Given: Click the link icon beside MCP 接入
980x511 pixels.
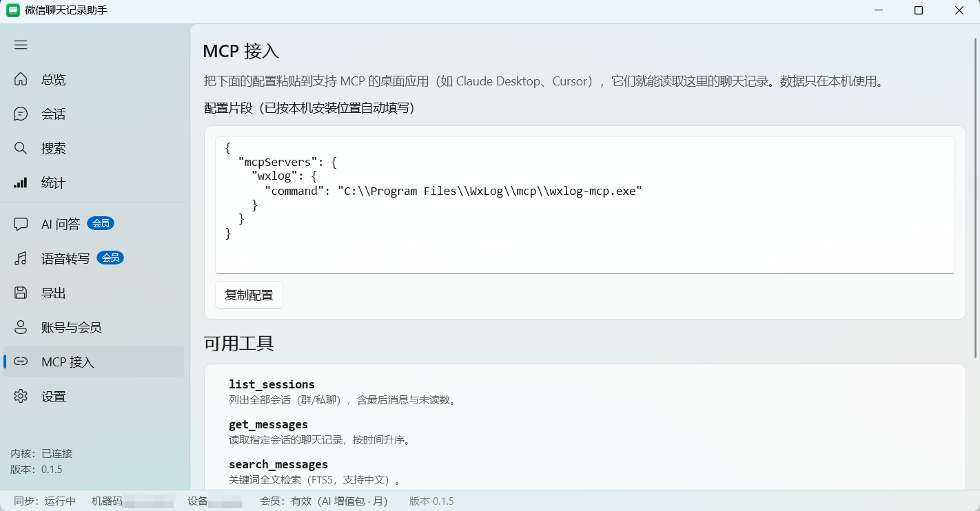Looking at the screenshot, I should click(x=21, y=362).
